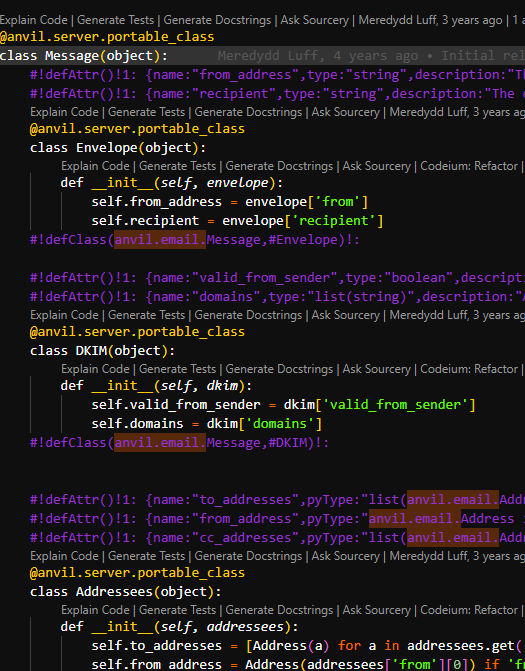The image size is (525, 671).
Task: Click Codeium: Refactor lens for Envelope __init__
Action: point(469,166)
